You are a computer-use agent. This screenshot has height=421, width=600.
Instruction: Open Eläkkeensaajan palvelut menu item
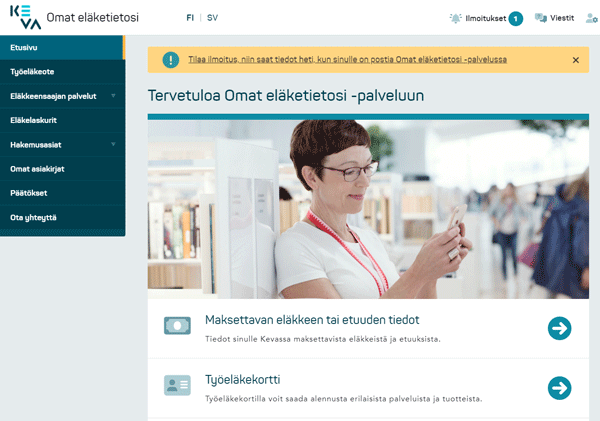click(x=62, y=96)
